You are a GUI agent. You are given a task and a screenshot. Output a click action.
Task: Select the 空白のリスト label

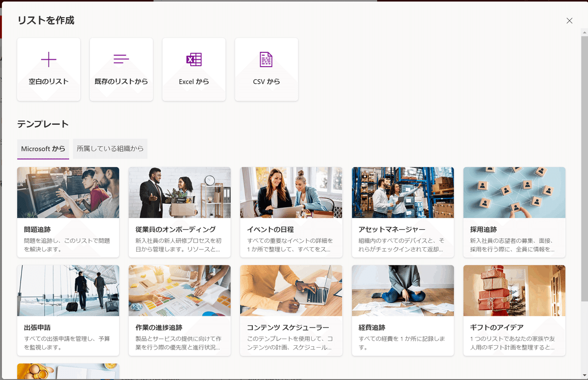[49, 82]
